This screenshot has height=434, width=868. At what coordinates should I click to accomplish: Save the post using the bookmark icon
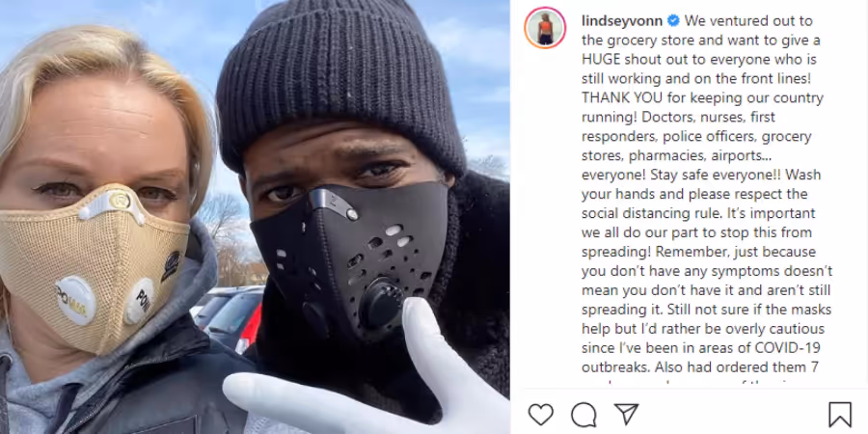(x=839, y=415)
